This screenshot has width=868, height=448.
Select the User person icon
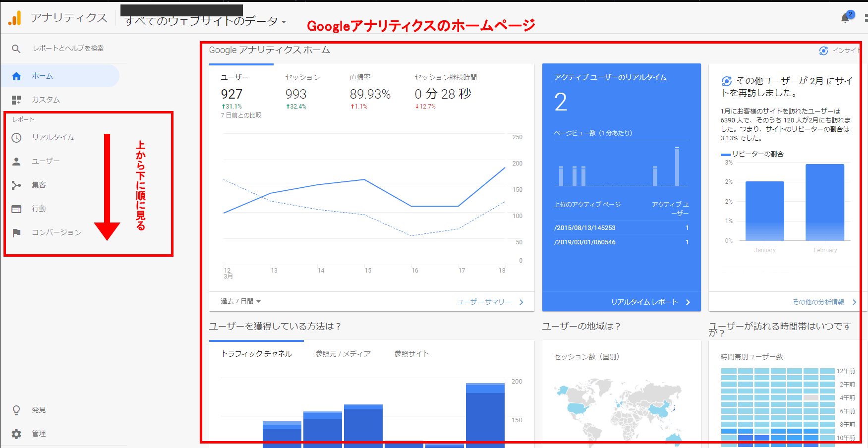click(x=16, y=162)
